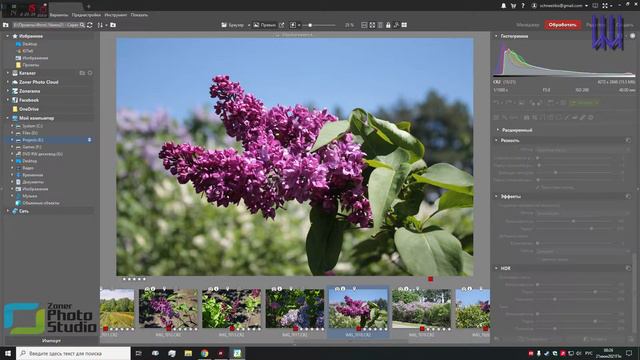Toggle the HDR section enable switch
Screen dimensions: 640x360
point(628,268)
